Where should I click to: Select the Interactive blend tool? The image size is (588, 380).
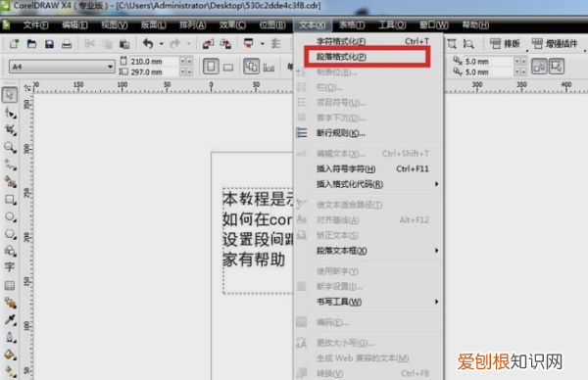click(10, 303)
